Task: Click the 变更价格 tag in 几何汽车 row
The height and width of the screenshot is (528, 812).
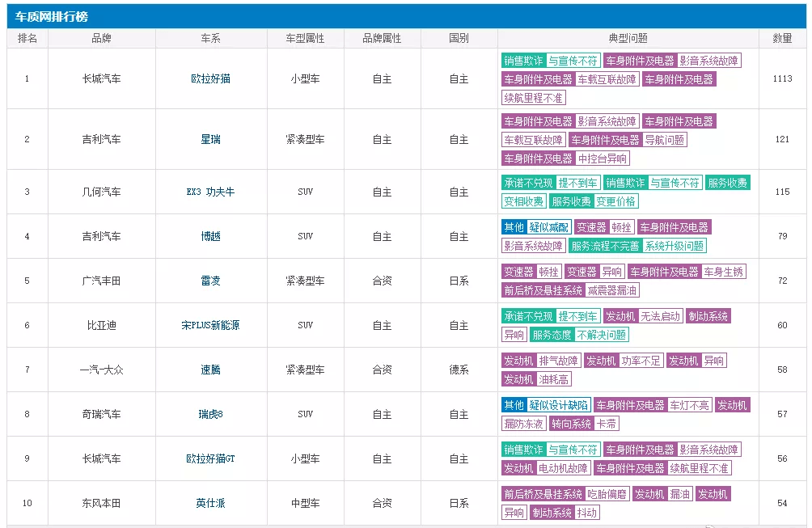Action: tap(615, 201)
